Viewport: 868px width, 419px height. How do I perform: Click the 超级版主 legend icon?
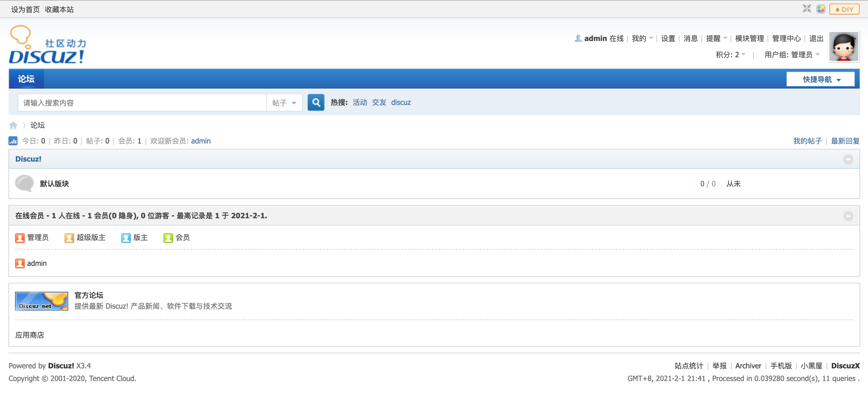pos(69,238)
